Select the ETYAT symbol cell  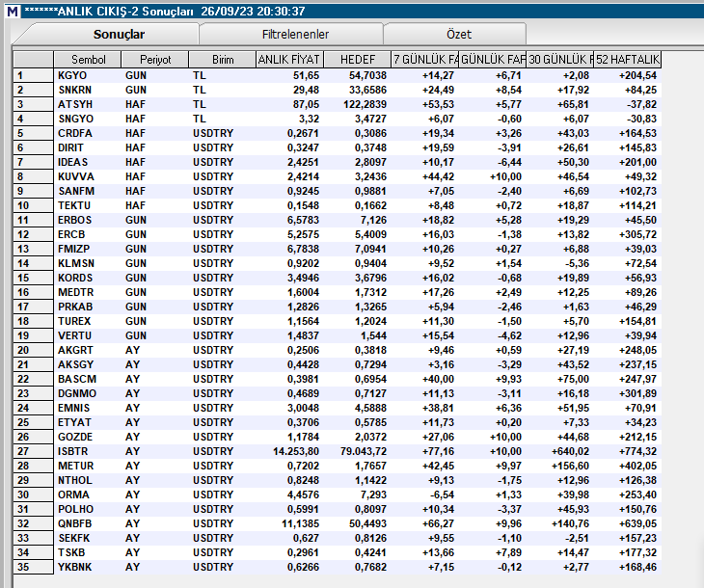88,422
